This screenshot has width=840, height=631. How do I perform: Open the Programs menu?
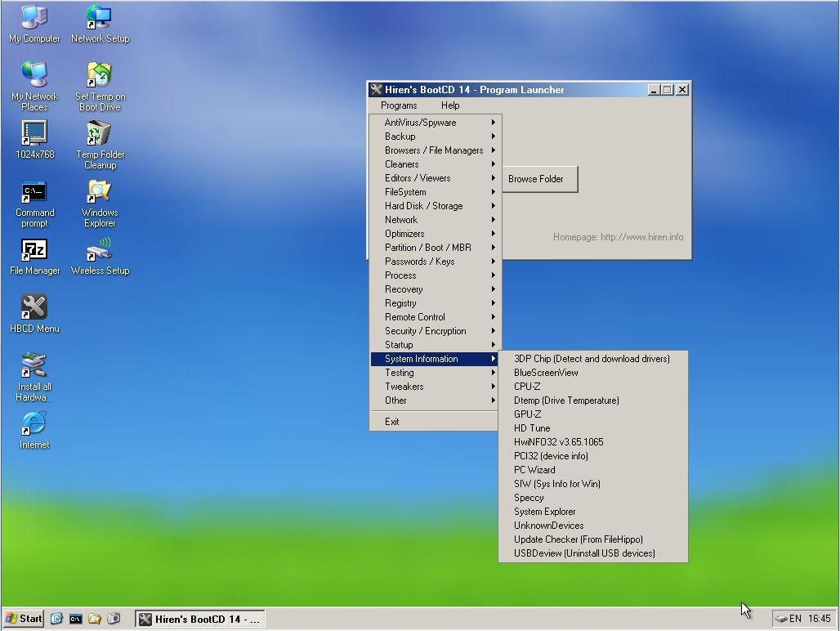[x=399, y=105]
